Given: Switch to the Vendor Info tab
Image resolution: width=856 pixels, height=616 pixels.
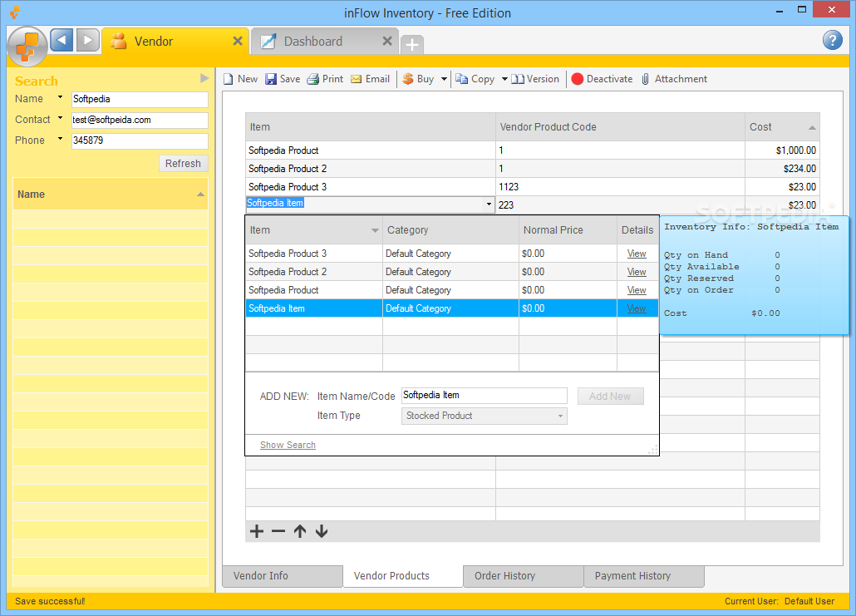Looking at the screenshot, I should 283,576.
